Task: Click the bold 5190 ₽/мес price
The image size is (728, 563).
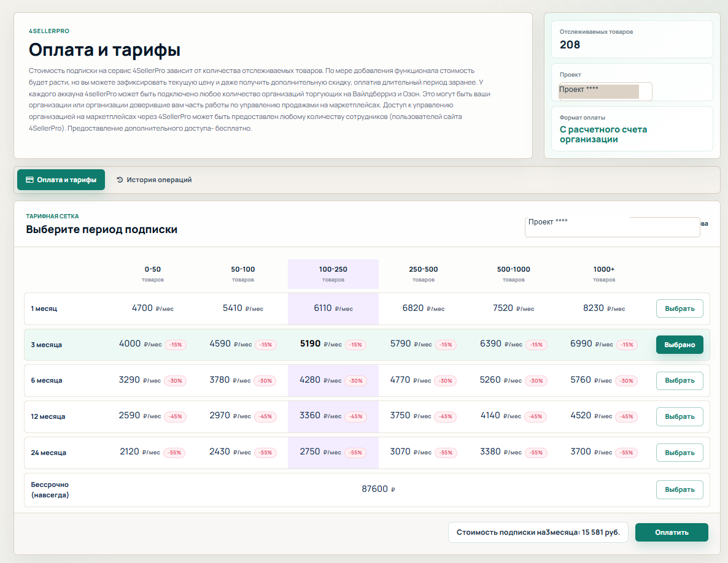Action: click(321, 344)
